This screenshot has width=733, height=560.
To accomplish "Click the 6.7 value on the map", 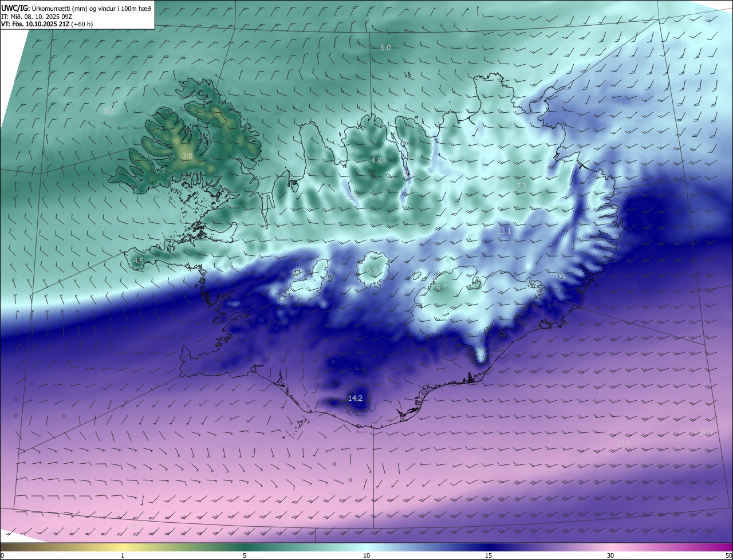I will pyautogui.click(x=441, y=288).
